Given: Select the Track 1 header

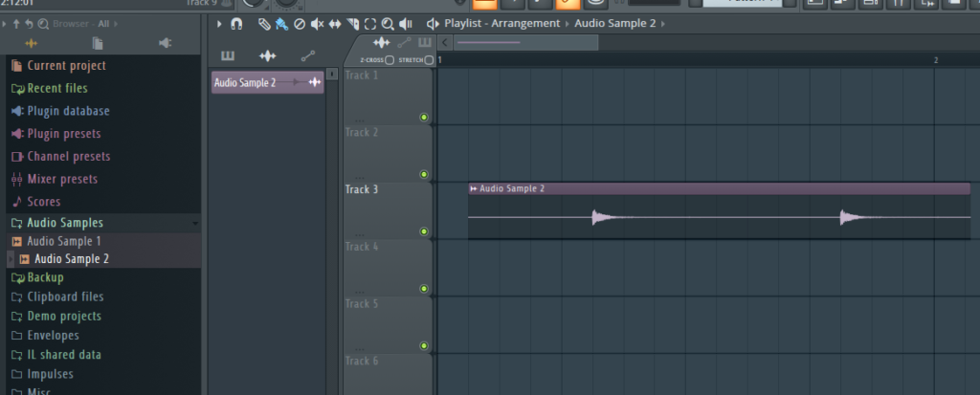Looking at the screenshot, I should (x=389, y=97).
